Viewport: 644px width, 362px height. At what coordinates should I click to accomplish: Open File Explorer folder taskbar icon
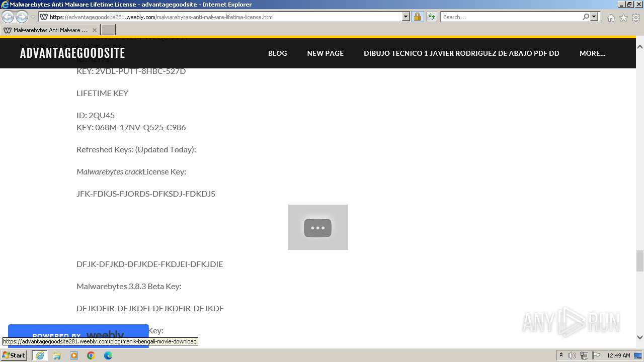coord(57,355)
